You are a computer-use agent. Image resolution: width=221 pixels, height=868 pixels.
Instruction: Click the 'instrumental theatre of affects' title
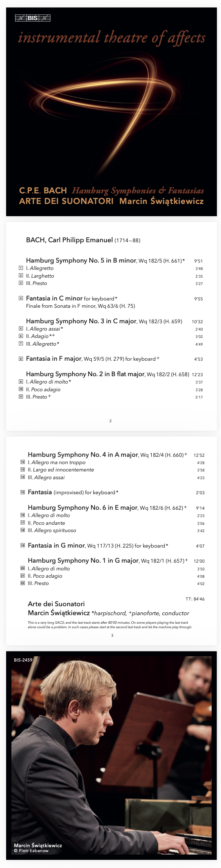coord(112,37)
